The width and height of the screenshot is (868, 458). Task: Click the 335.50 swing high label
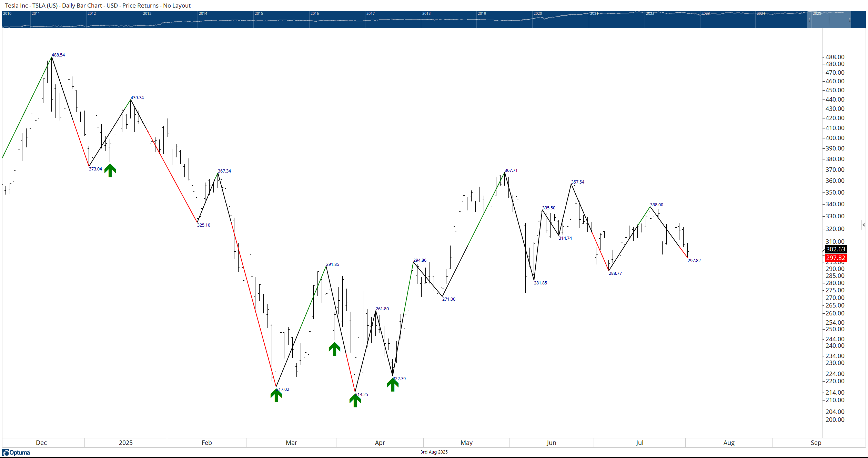tap(549, 208)
